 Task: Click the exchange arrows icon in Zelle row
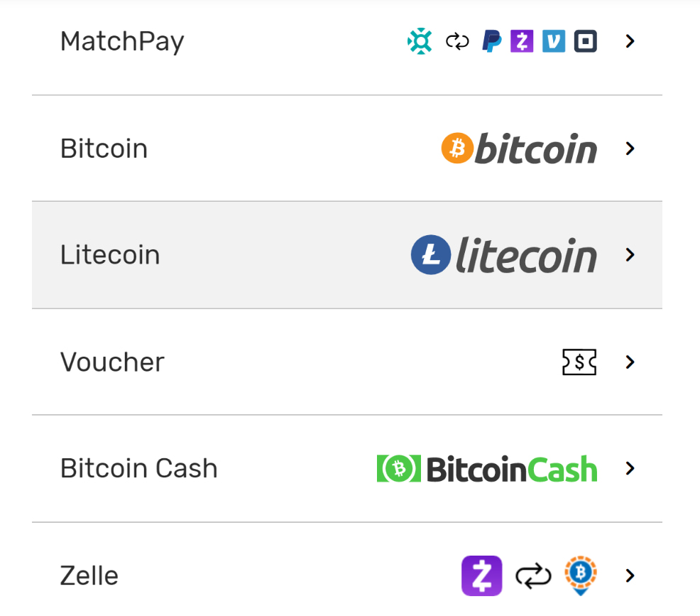pyautogui.click(x=533, y=576)
